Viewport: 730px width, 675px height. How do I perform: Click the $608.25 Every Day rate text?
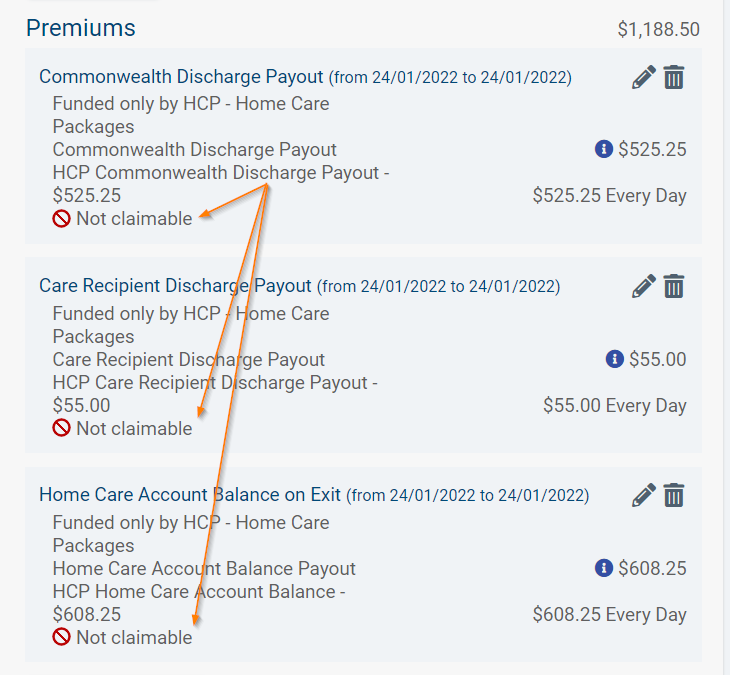point(609,614)
